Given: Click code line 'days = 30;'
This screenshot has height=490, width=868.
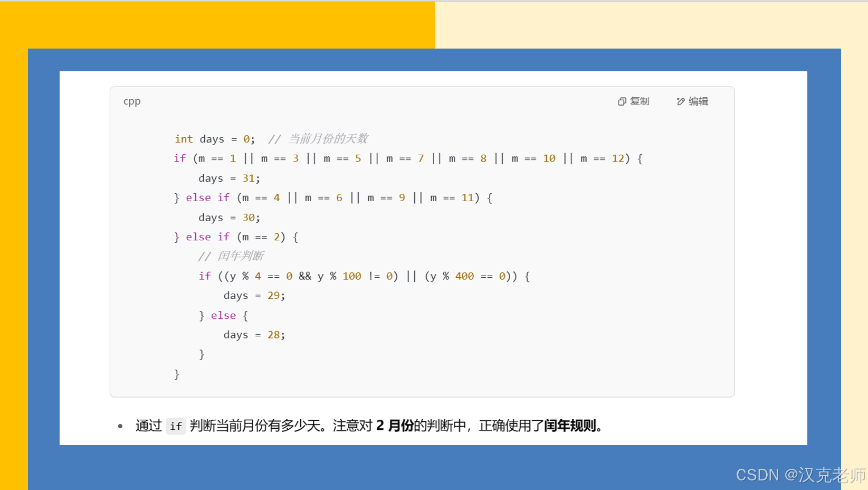Looking at the screenshot, I should tap(230, 218).
